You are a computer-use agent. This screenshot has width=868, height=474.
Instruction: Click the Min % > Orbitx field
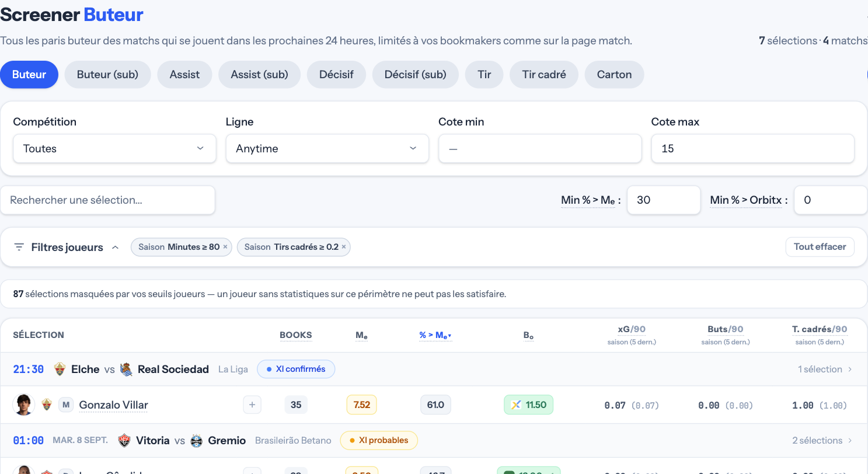tap(831, 200)
